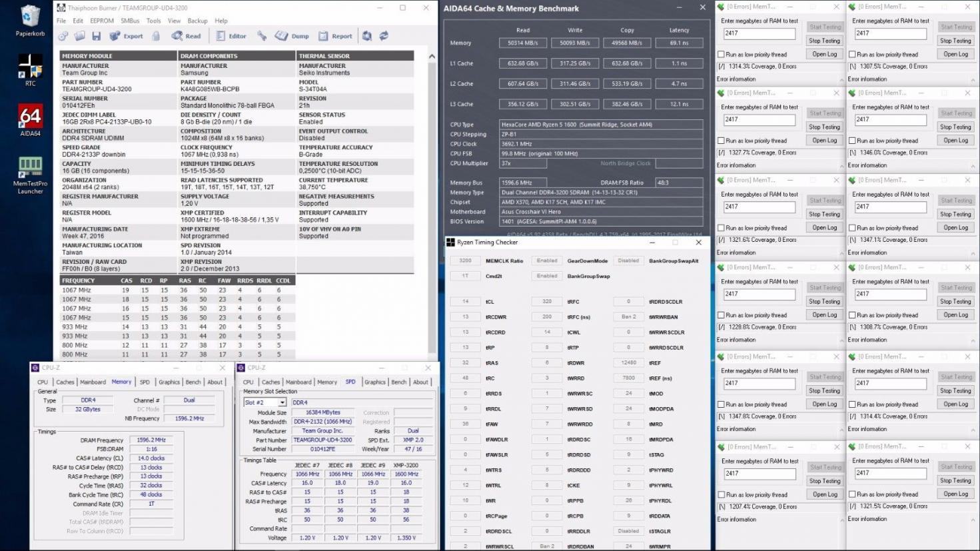Screen dimensions: 980x551
Task: Enable low priority thread in 1314.3% coverage MemTest
Action: pyautogui.click(x=721, y=55)
